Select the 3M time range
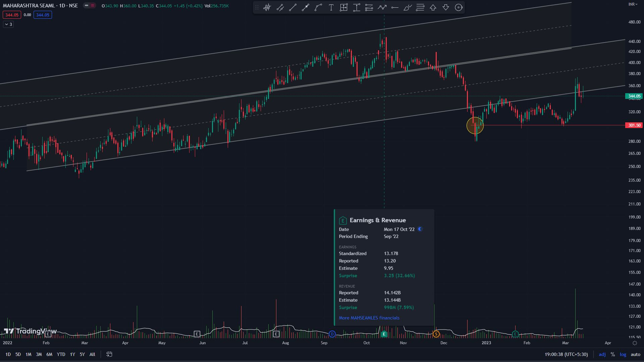Viewport: 644px width, 362px height. coord(39,354)
